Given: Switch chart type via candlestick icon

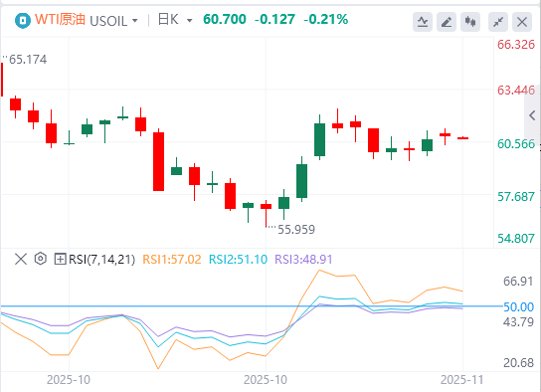Looking at the screenshot, I should click(470, 22).
